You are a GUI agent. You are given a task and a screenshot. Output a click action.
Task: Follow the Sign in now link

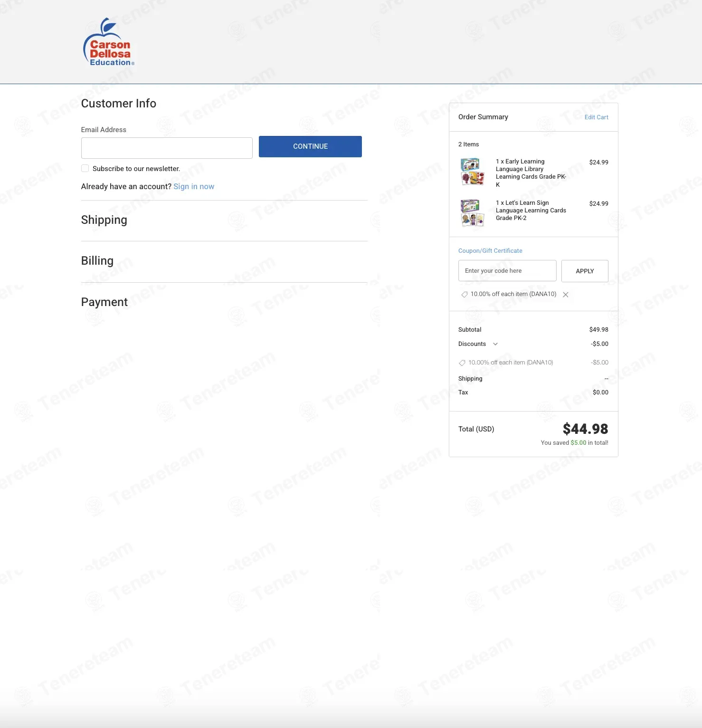pos(194,186)
